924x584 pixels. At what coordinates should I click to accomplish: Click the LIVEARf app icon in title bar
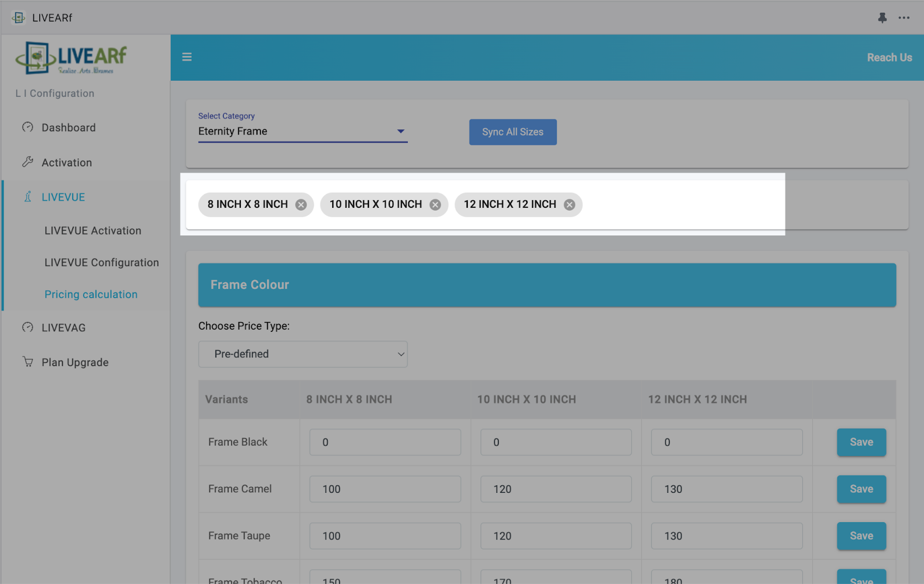tap(18, 18)
